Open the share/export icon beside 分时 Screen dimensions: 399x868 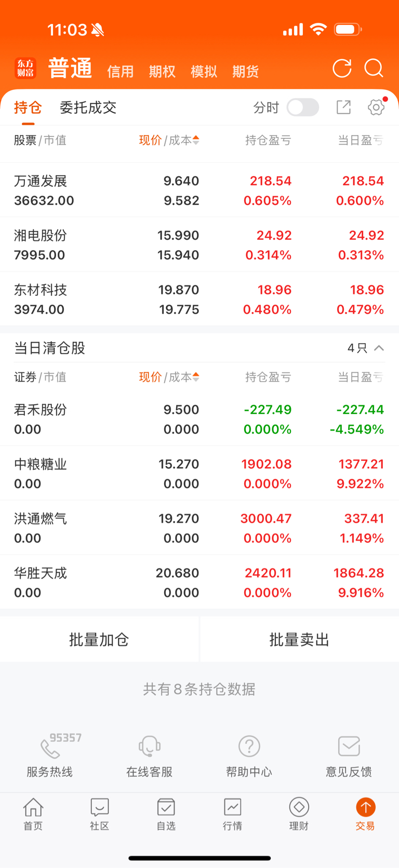343,107
